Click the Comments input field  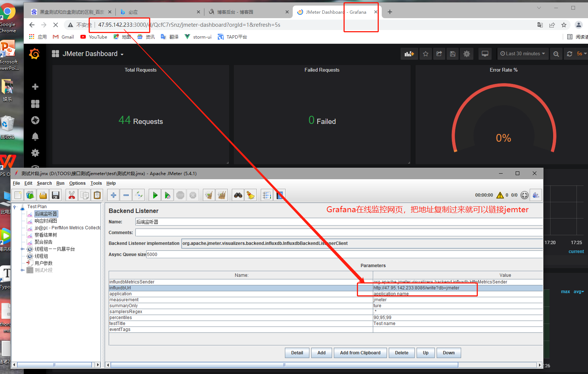coord(339,233)
